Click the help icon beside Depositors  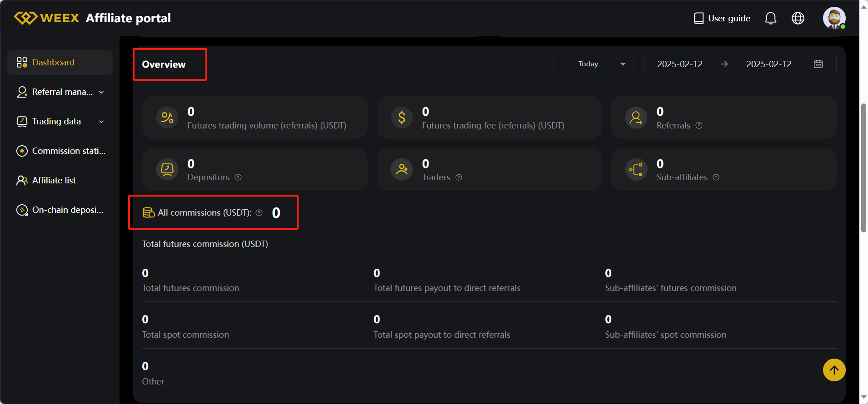coord(238,177)
